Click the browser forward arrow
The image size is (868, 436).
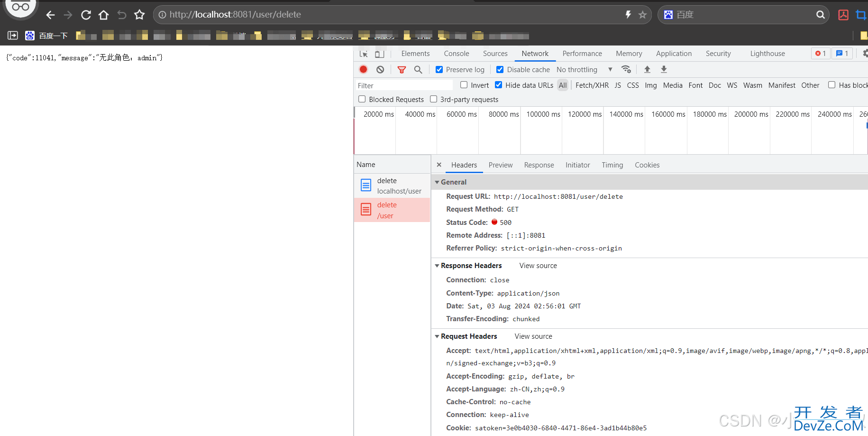pos(68,15)
